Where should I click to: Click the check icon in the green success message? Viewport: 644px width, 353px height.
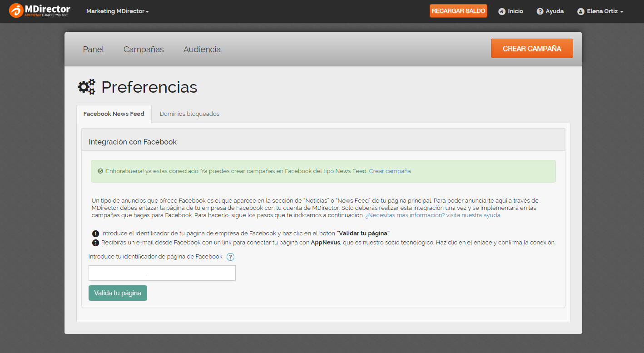pyautogui.click(x=100, y=171)
